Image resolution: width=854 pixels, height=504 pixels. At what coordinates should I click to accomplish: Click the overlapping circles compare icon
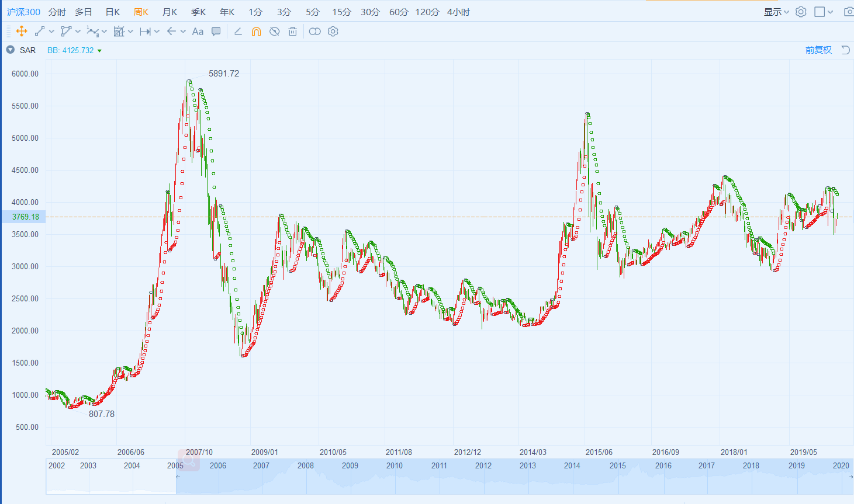[x=314, y=32]
